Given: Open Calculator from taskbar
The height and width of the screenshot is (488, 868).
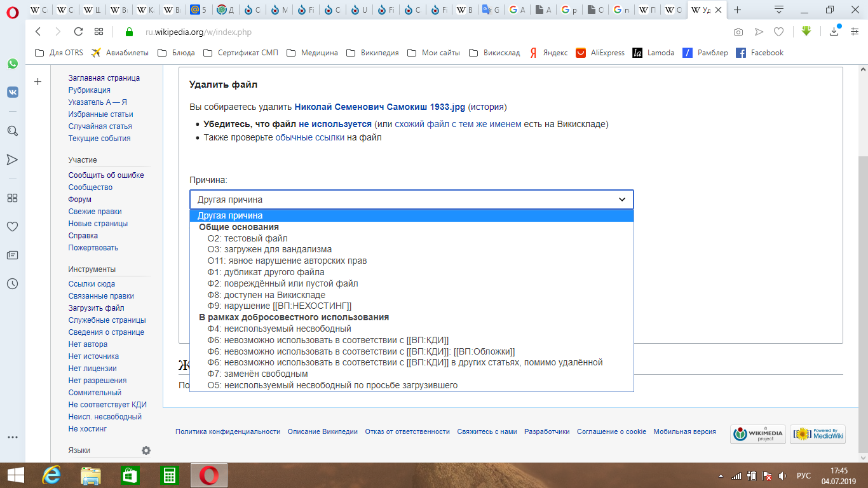Looking at the screenshot, I should tap(170, 475).
